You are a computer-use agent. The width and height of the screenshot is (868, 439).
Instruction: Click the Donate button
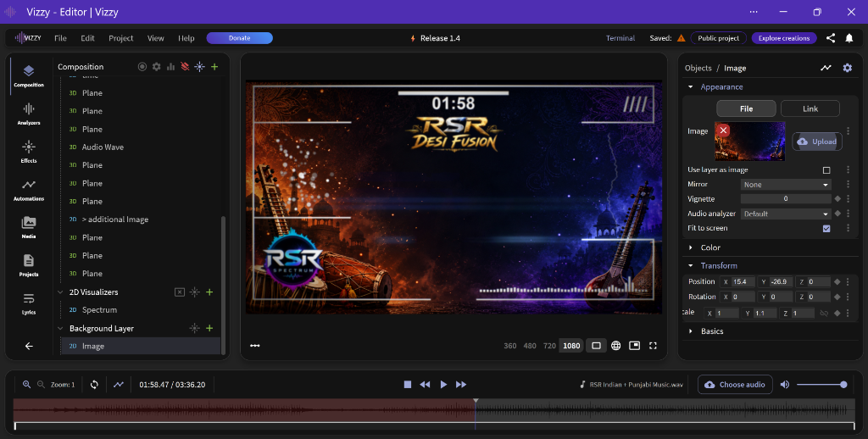[x=239, y=37]
